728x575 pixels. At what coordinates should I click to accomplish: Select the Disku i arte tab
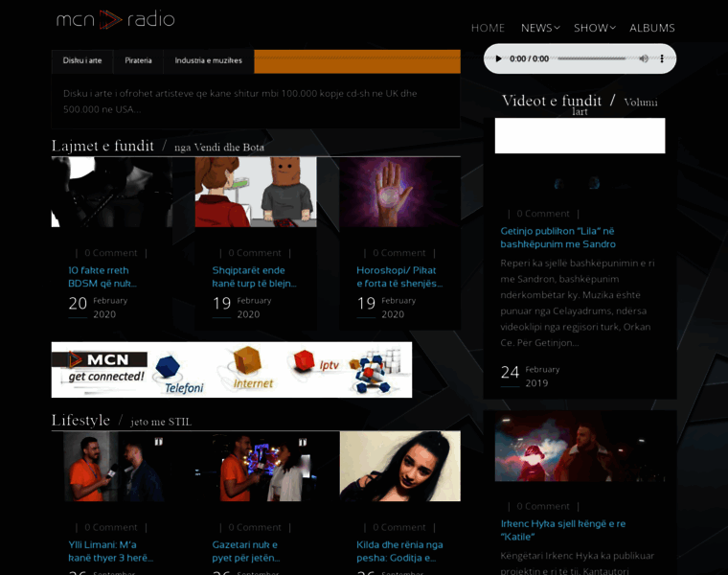tap(82, 60)
